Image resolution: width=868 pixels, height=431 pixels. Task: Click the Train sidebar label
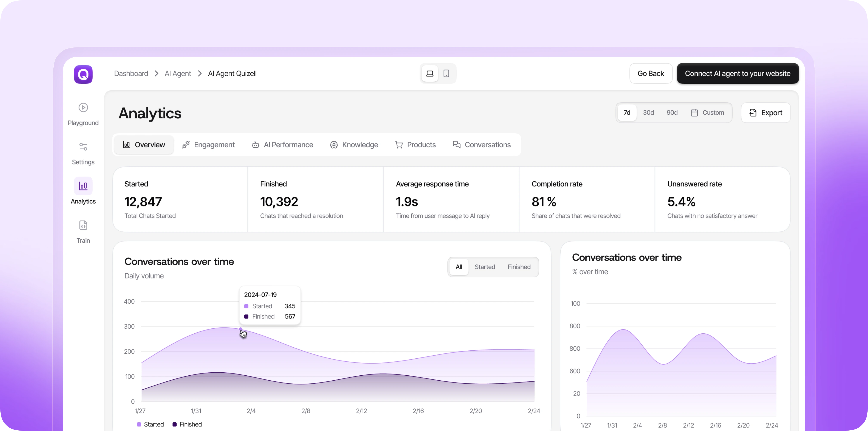[x=83, y=240]
